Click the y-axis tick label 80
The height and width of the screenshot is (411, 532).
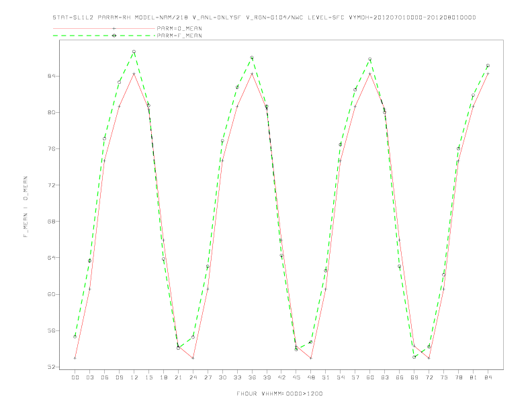(51, 112)
